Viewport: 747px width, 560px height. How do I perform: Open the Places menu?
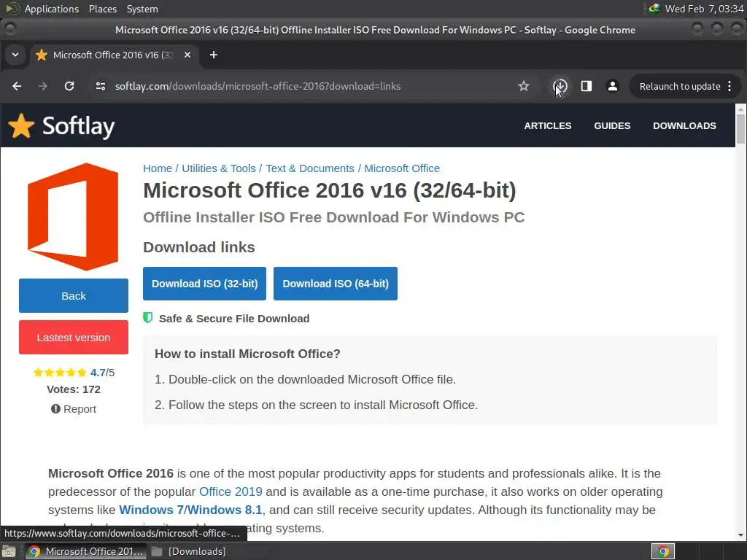point(102,9)
